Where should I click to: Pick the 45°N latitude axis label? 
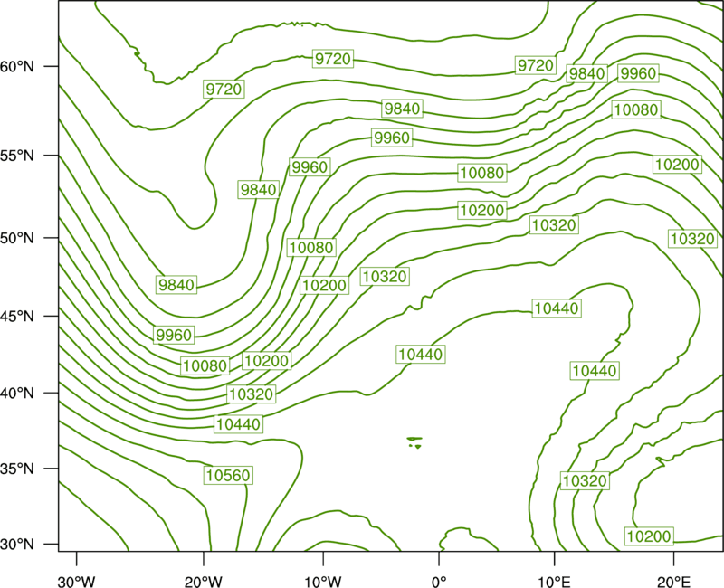[x=17, y=316]
